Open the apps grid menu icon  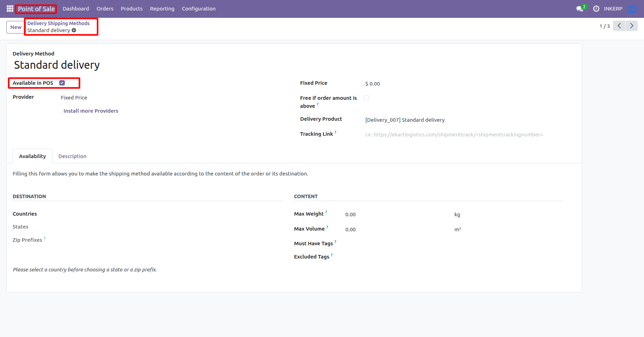coord(10,9)
